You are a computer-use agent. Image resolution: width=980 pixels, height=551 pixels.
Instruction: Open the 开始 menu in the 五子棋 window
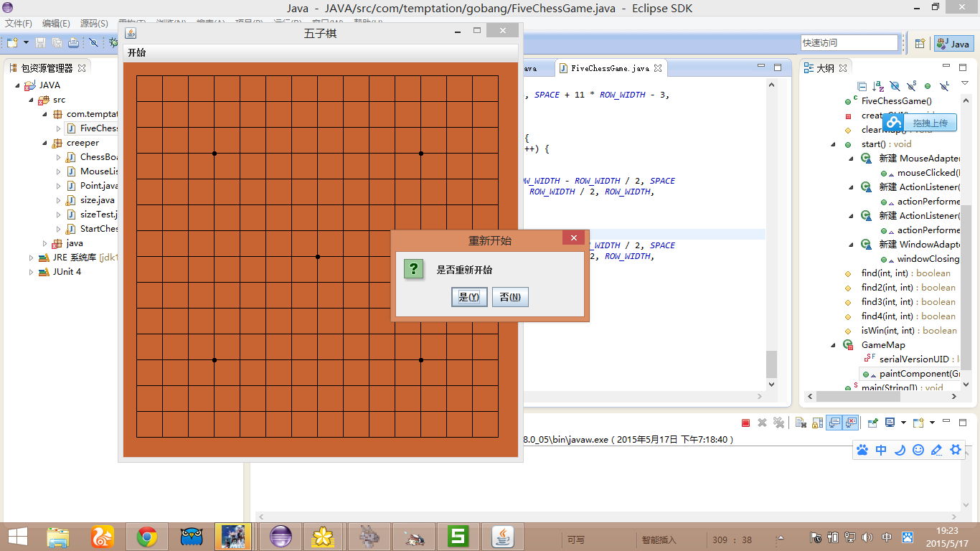tap(136, 53)
